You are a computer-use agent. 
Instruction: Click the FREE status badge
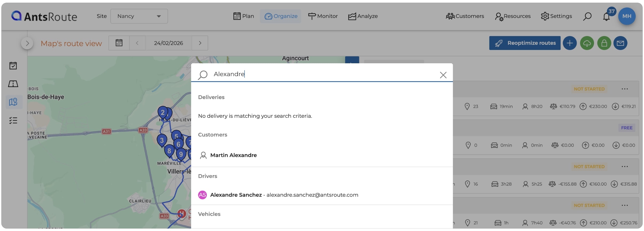click(x=627, y=128)
